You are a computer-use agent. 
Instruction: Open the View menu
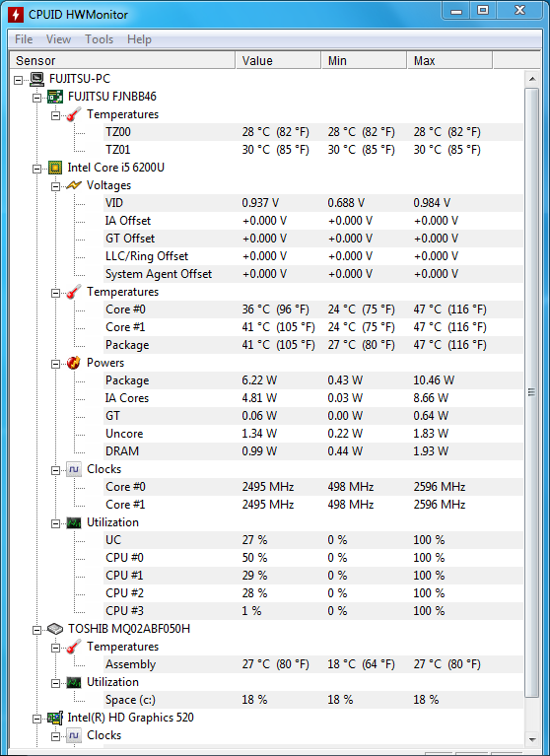coord(58,39)
